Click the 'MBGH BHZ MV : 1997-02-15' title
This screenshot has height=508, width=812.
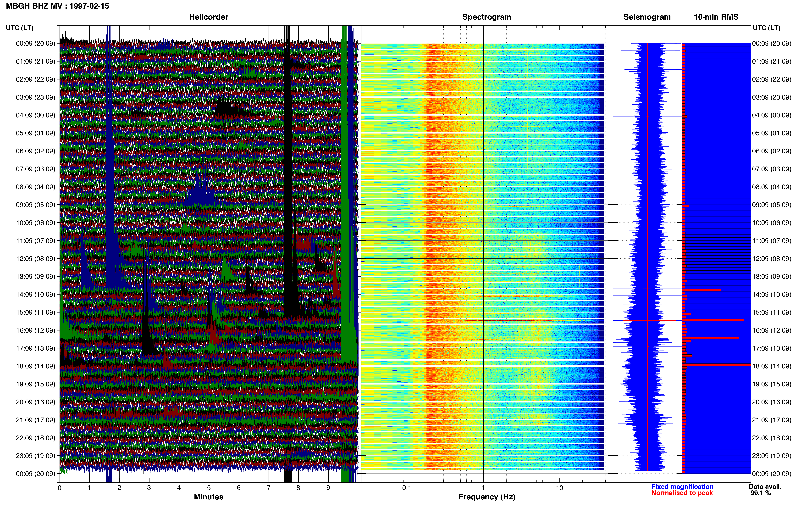[x=57, y=6]
